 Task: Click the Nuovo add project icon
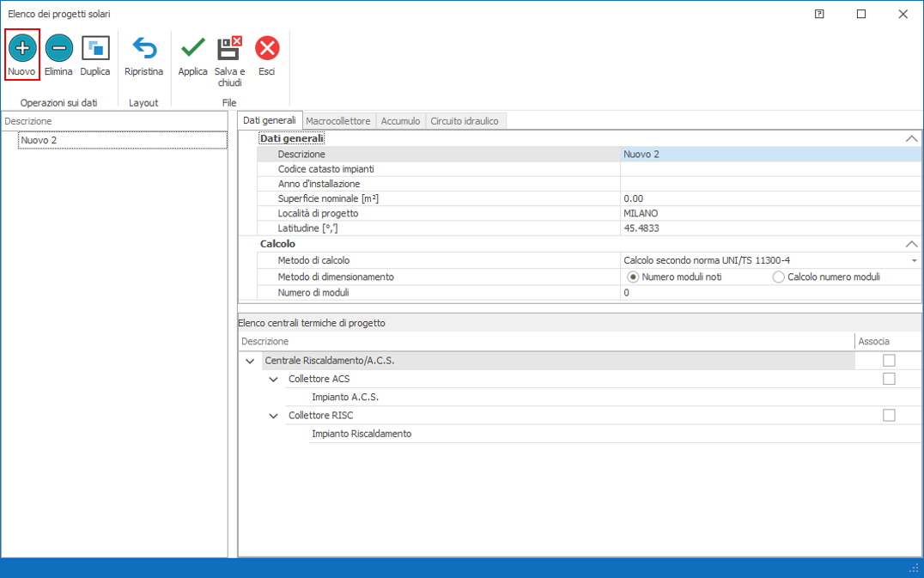(x=22, y=48)
